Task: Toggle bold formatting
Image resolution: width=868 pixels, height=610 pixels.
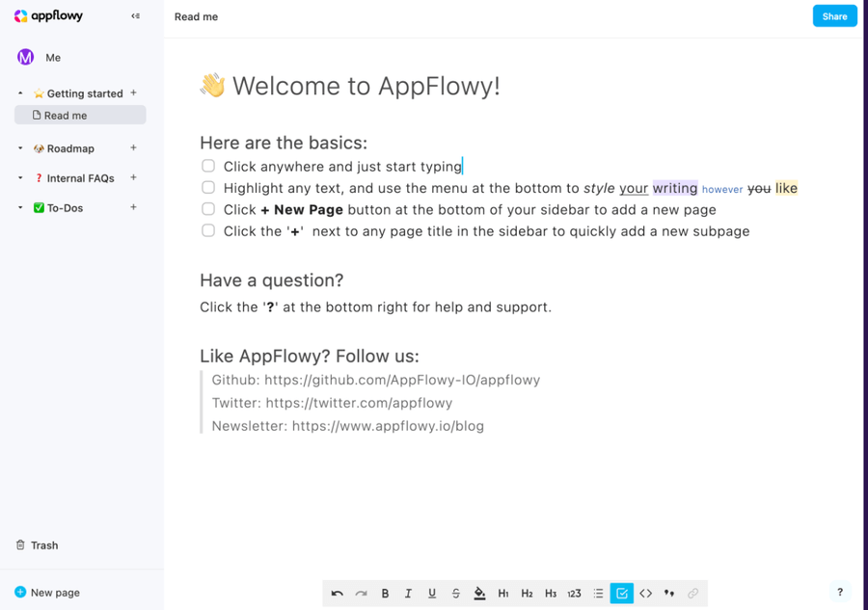Action: click(x=385, y=594)
